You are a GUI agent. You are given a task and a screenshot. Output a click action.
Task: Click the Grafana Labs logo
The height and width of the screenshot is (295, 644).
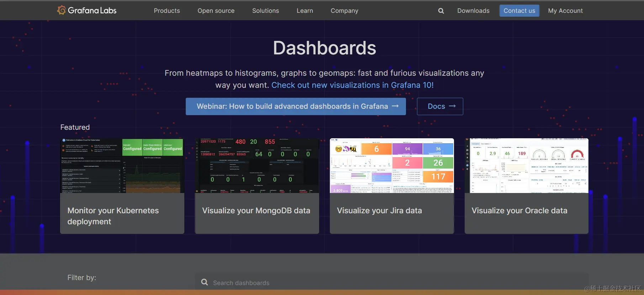coord(87,10)
